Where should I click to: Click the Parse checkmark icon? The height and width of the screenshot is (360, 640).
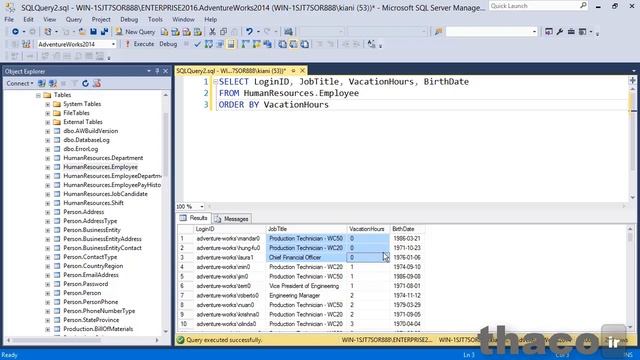[197, 44]
